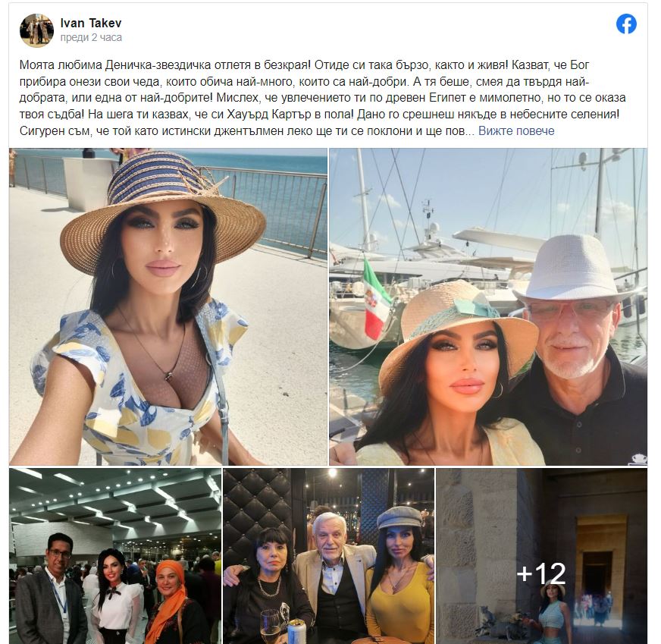Click the grey cap in restaurant photo
The width and height of the screenshot is (661, 644).
[399, 517]
